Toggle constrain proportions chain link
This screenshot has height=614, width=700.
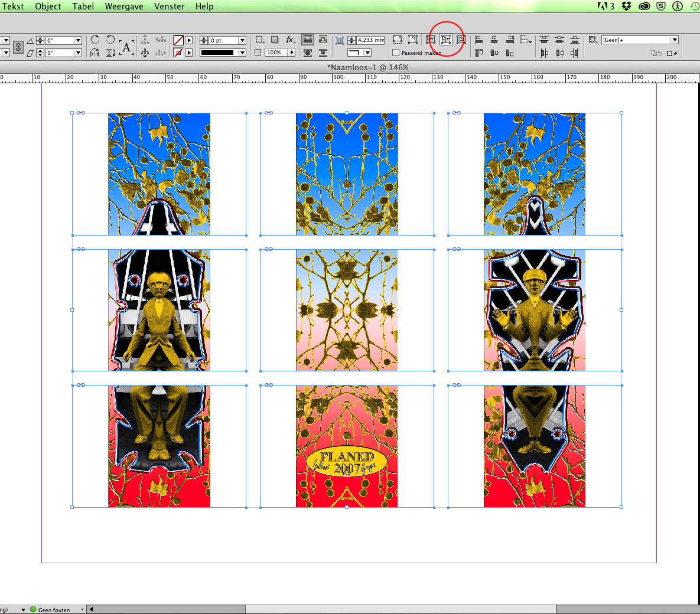point(18,47)
